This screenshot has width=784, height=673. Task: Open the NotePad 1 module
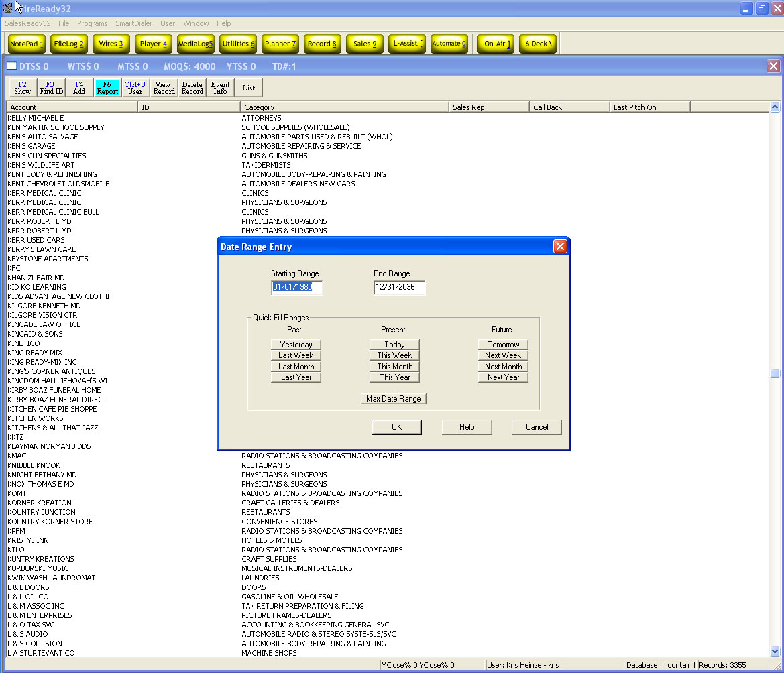point(27,44)
